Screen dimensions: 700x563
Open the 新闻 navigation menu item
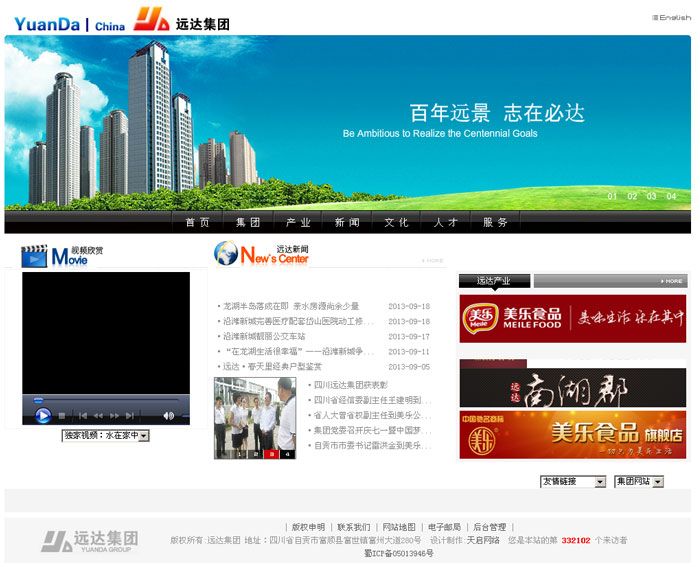tap(347, 222)
